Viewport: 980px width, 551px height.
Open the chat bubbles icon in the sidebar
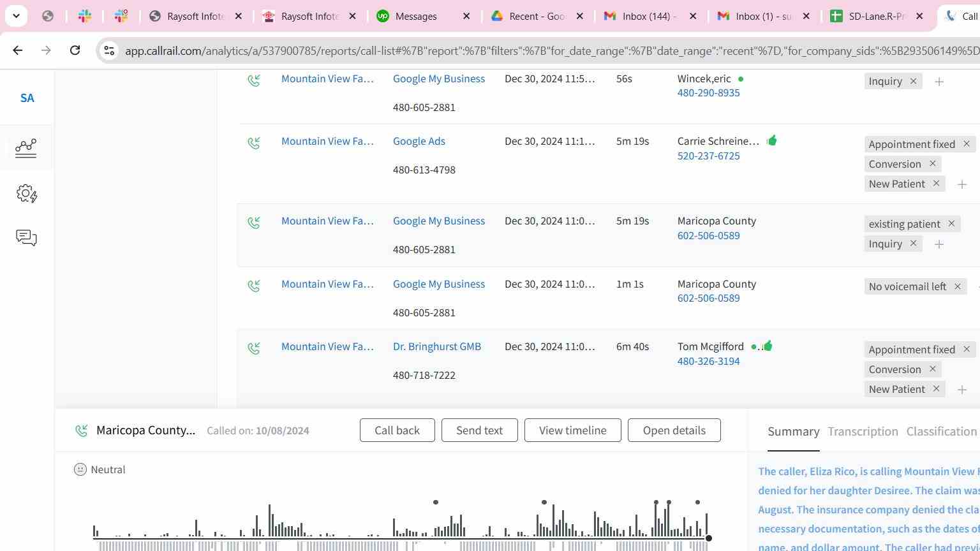click(x=26, y=238)
